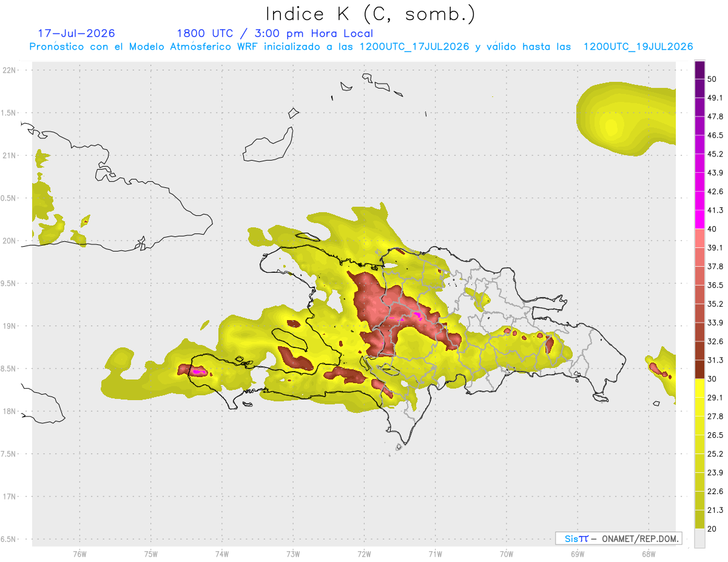Select the dark purple swatch at legend value 50
The width and height of the screenshot is (728, 562).
(699, 70)
